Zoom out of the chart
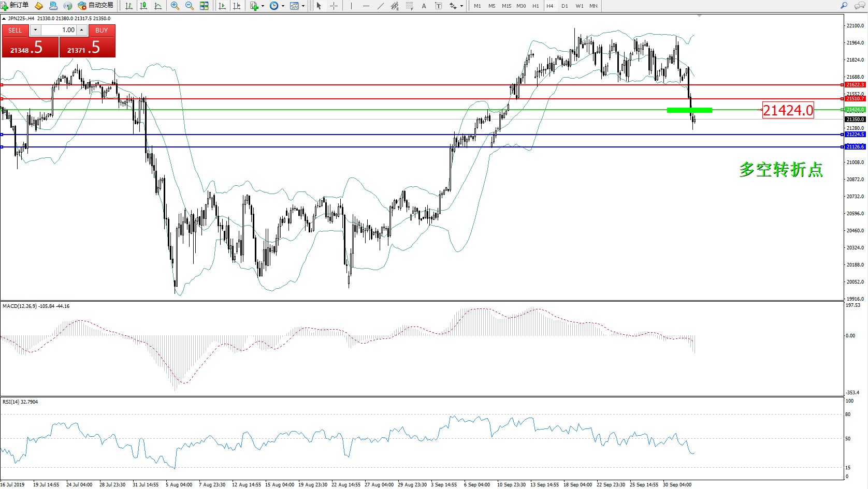 (190, 6)
